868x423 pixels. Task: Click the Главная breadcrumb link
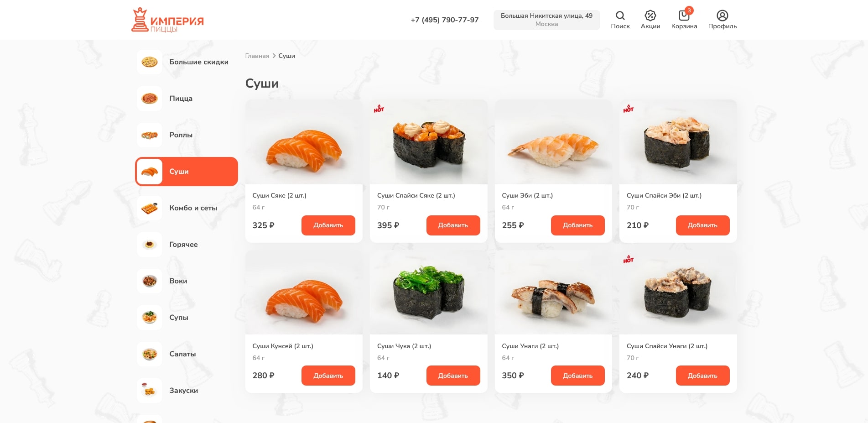257,56
